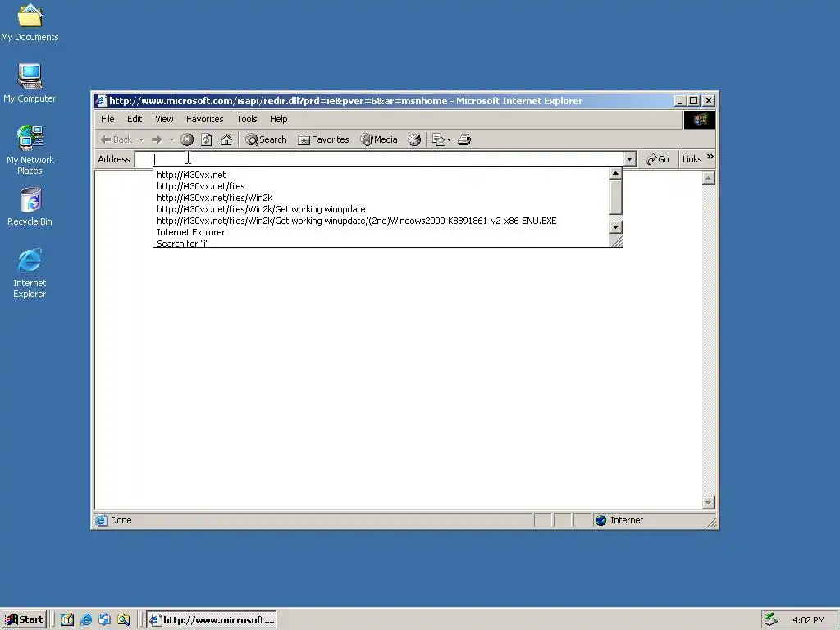Viewport: 840px width, 630px height.
Task: Open the Help menu
Action: point(279,119)
